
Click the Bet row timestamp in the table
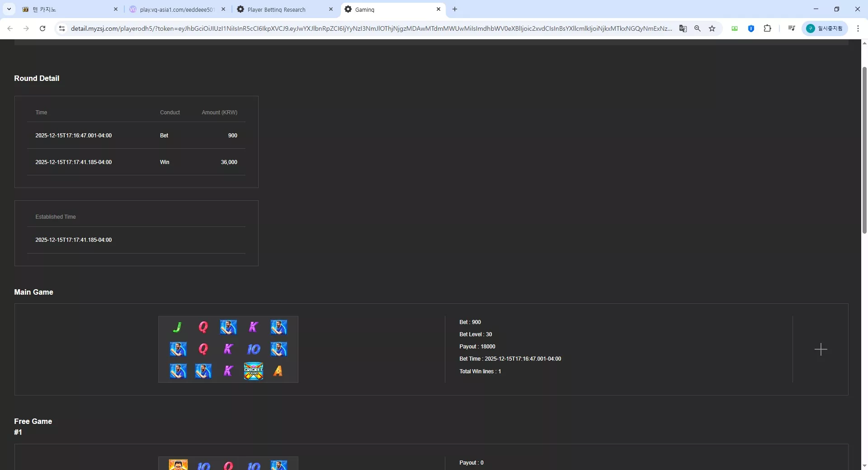click(x=74, y=136)
